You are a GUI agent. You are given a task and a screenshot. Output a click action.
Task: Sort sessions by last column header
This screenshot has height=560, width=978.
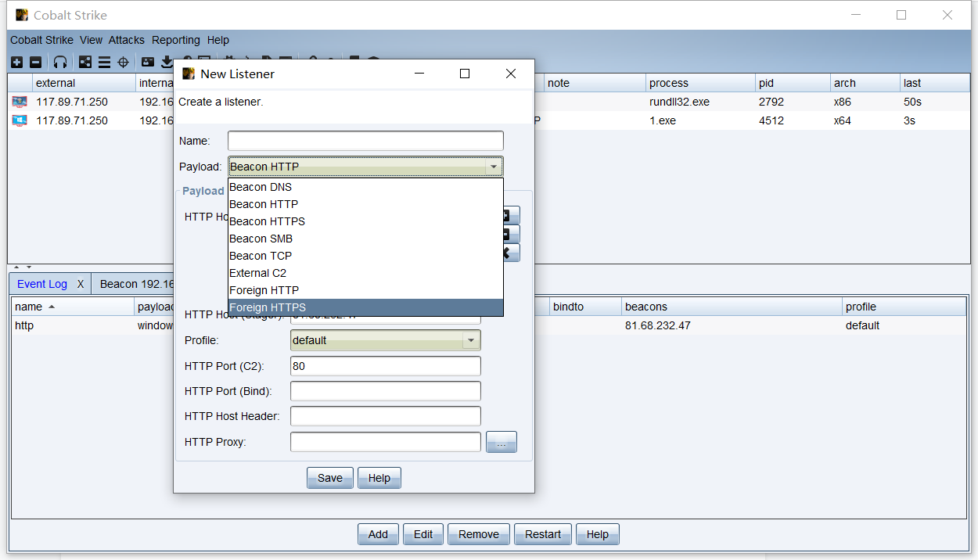[x=935, y=83]
